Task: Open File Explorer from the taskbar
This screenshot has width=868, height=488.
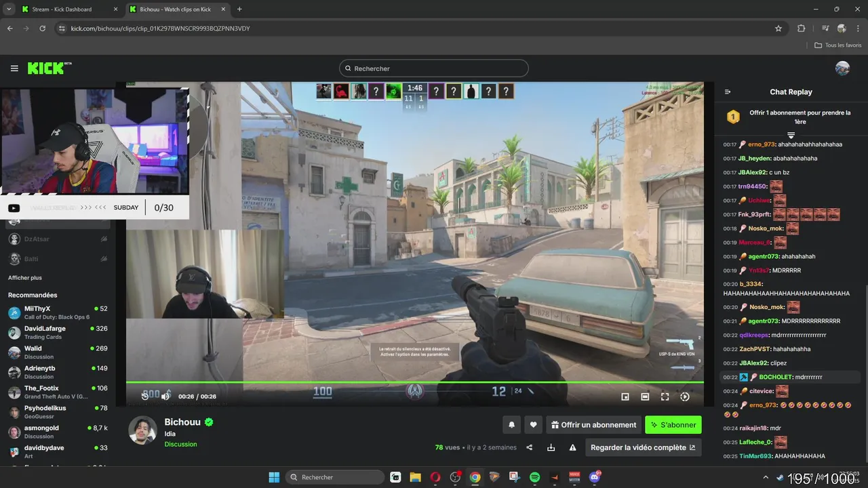Action: click(x=415, y=477)
